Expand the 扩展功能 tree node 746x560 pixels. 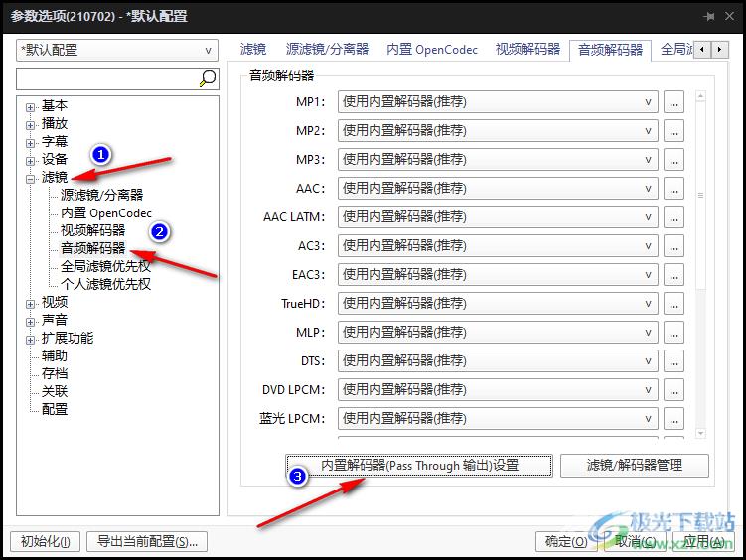(31, 340)
